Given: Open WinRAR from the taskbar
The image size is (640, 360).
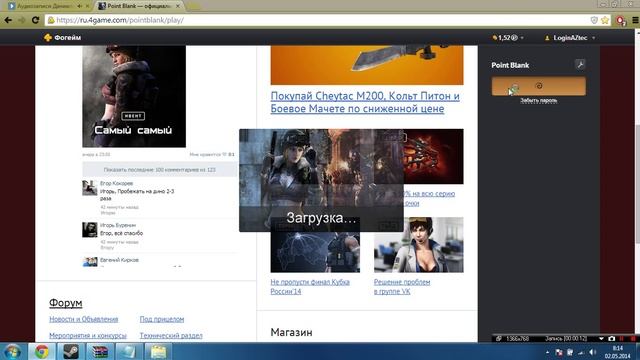Looking at the screenshot, I should point(100,351).
